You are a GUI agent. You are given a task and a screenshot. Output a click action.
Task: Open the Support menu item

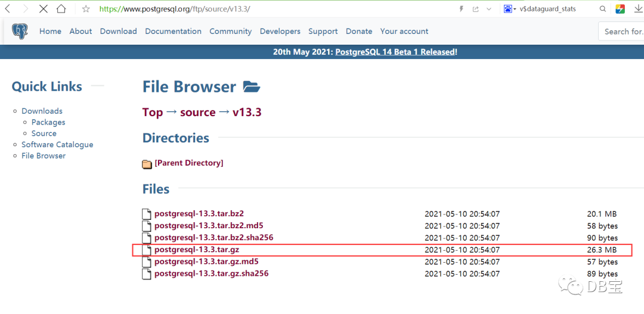(x=323, y=31)
